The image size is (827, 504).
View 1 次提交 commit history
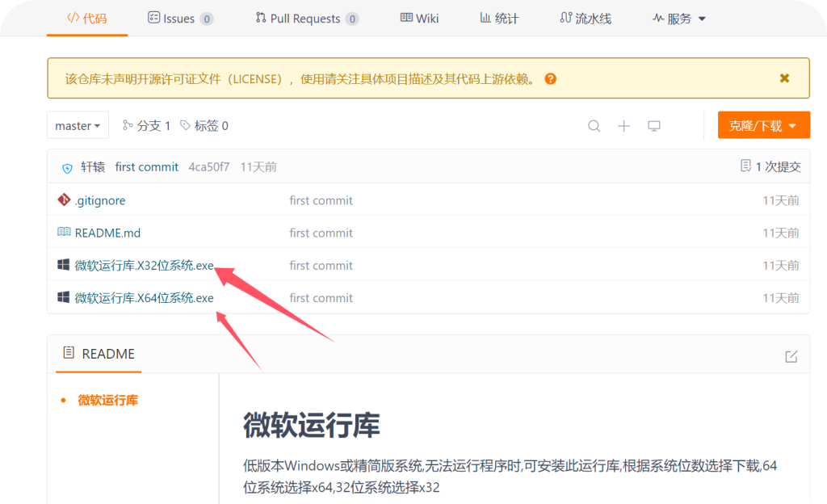[770, 166]
